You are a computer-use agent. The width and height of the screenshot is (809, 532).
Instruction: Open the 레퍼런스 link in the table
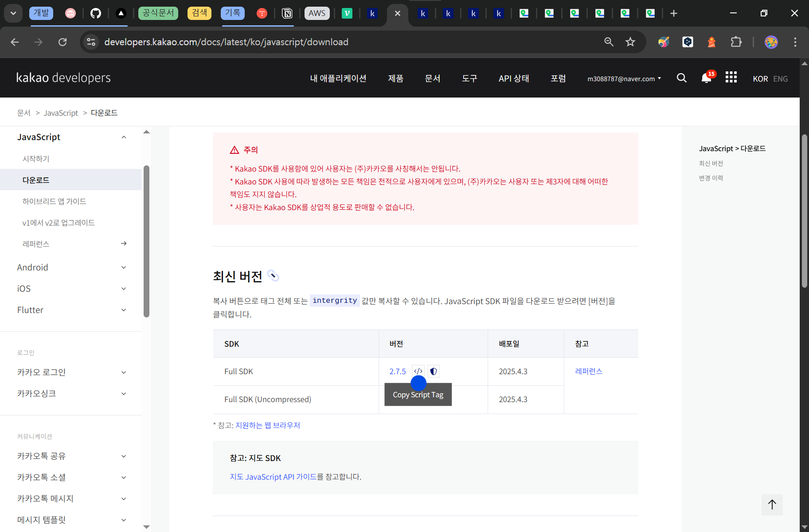click(x=589, y=371)
